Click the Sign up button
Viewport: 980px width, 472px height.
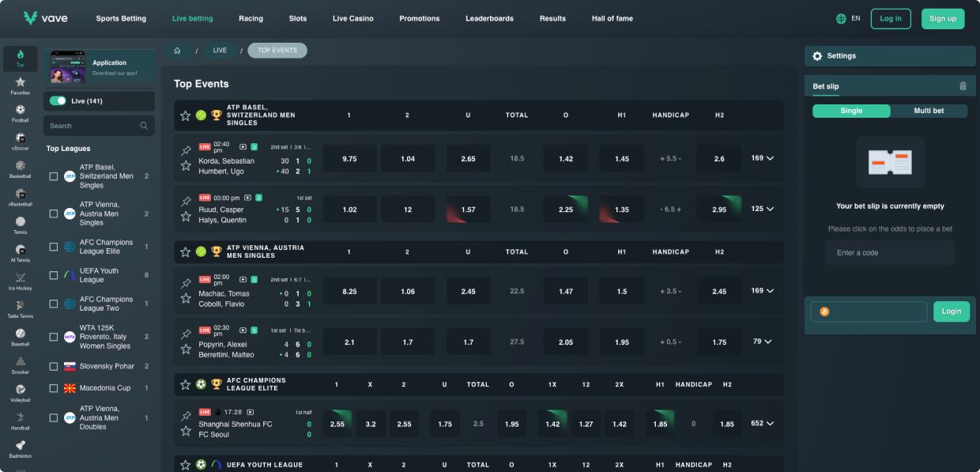tap(943, 18)
